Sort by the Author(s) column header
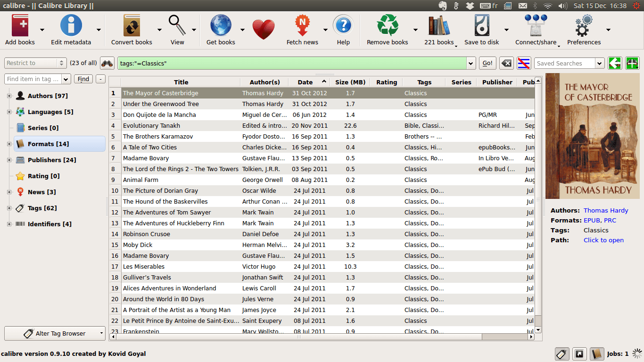This screenshot has height=362, width=644. point(264,82)
